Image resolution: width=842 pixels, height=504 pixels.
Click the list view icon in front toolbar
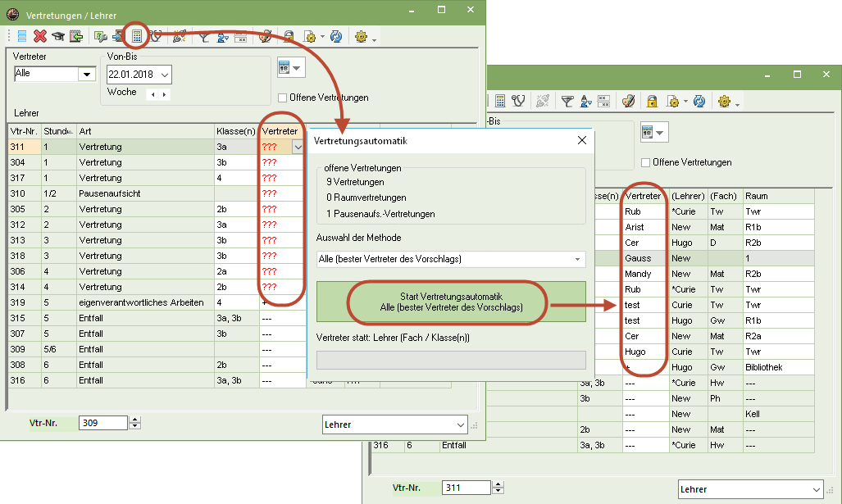click(22, 37)
